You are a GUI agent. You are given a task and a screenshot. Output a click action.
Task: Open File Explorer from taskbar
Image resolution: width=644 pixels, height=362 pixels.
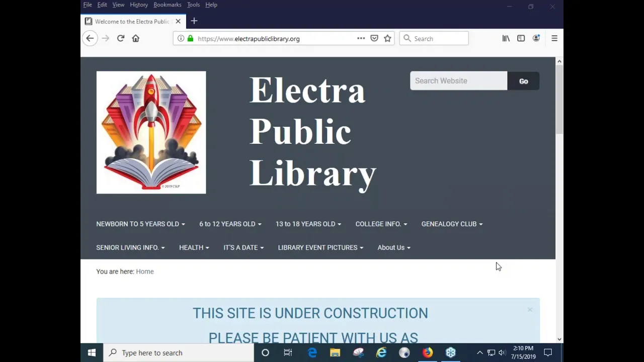tap(335, 352)
